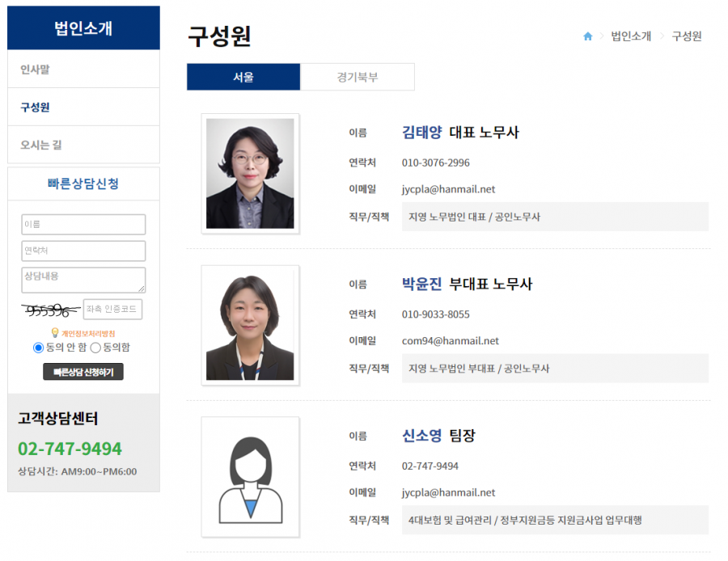The width and height of the screenshot is (728, 561).
Task: Switch to the 경기북부 tab
Action: click(x=358, y=78)
